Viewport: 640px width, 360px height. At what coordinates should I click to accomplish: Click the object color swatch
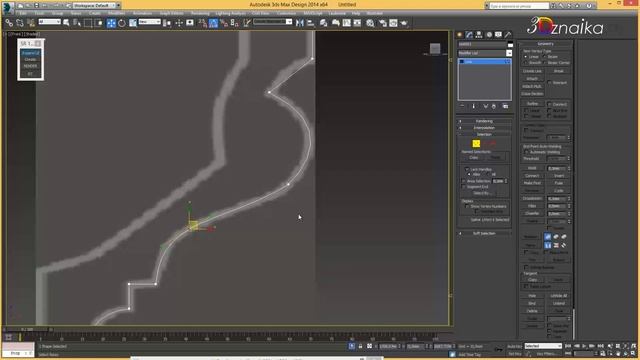click(510, 44)
